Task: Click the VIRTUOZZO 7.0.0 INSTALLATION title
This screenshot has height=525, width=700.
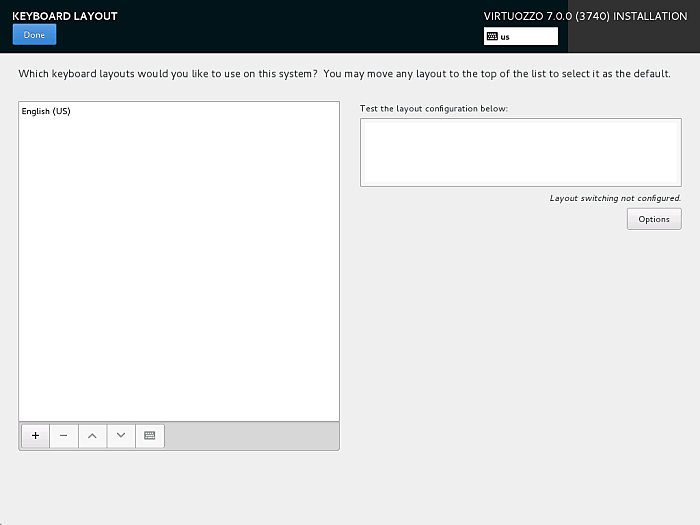Action: [x=585, y=16]
